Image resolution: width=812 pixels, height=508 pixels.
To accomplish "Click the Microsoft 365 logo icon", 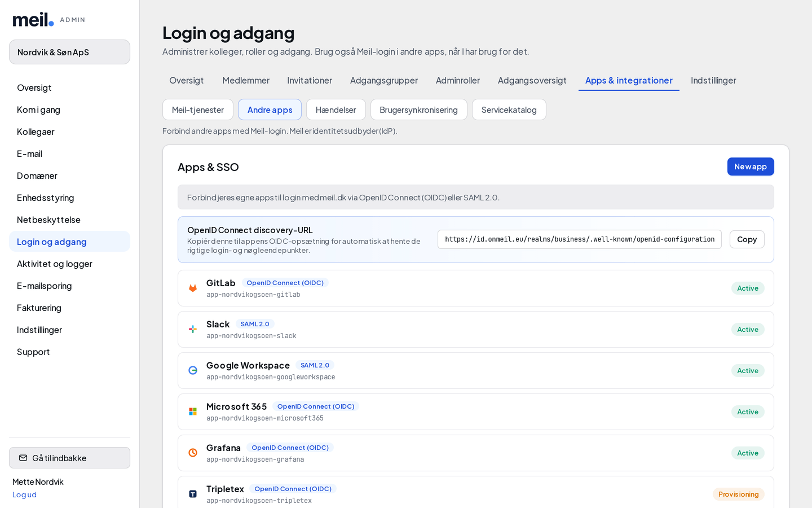I will [193, 412].
